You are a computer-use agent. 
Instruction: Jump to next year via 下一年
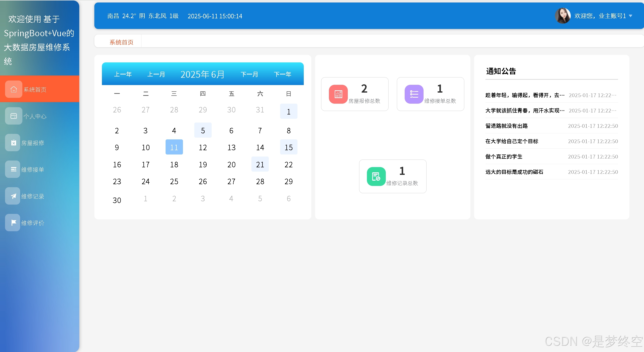point(282,74)
